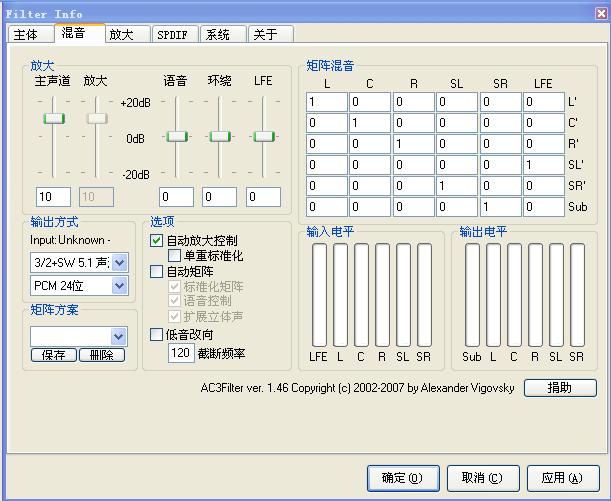Image resolution: width=611 pixels, height=501 pixels.
Task: Click matrix cell C column, C' row
Action: (x=370, y=123)
